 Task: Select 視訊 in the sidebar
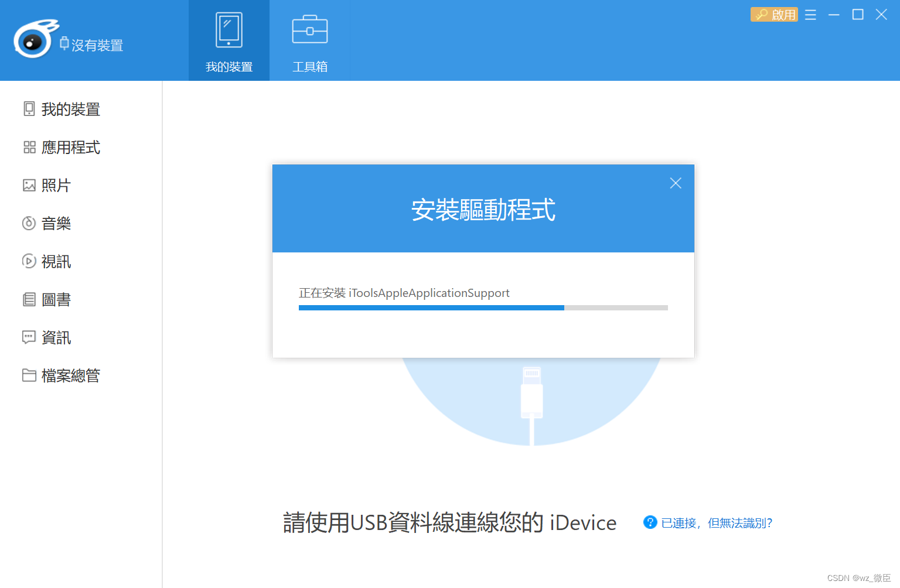(81, 261)
